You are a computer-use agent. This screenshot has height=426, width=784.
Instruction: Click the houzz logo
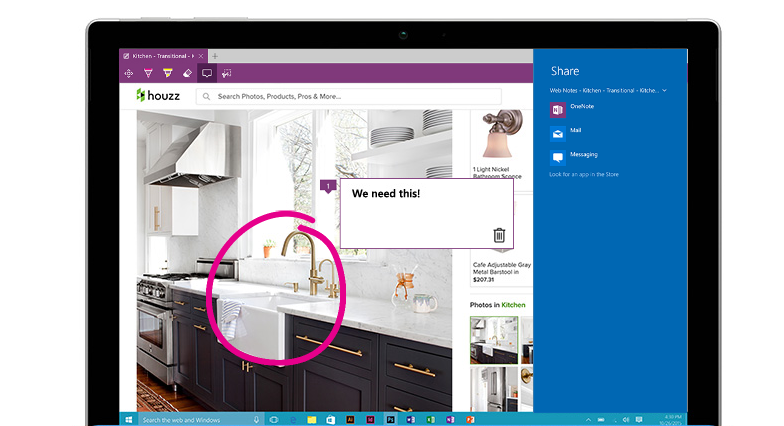[158, 95]
